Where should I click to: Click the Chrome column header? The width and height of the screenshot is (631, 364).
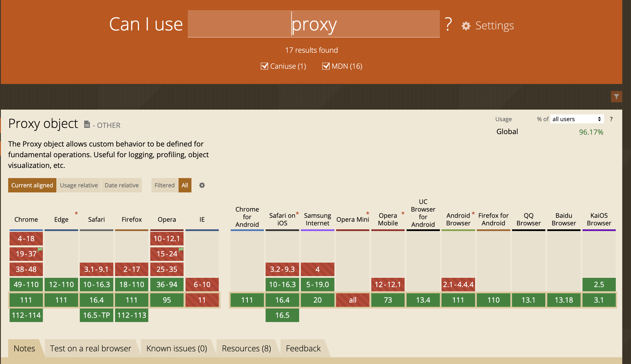coord(26,219)
